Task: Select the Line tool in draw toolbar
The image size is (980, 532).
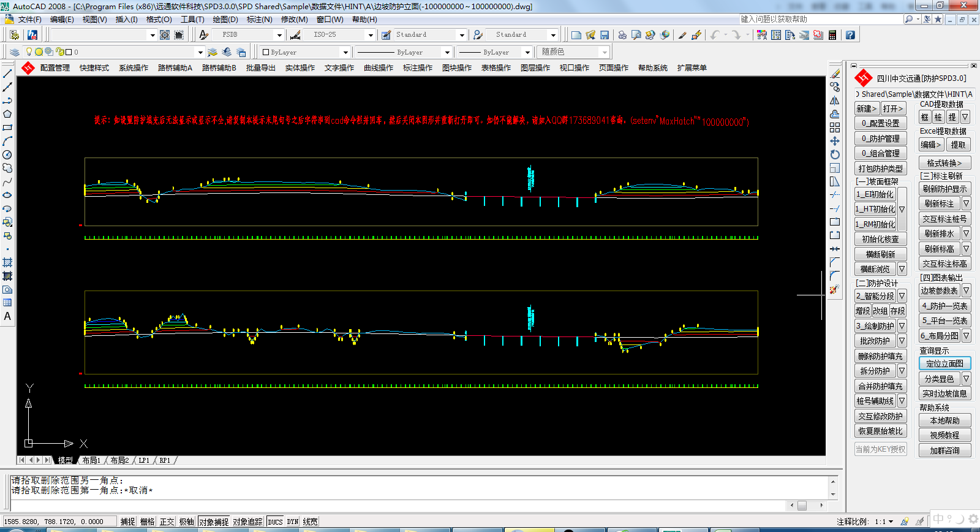Action: click(x=7, y=74)
